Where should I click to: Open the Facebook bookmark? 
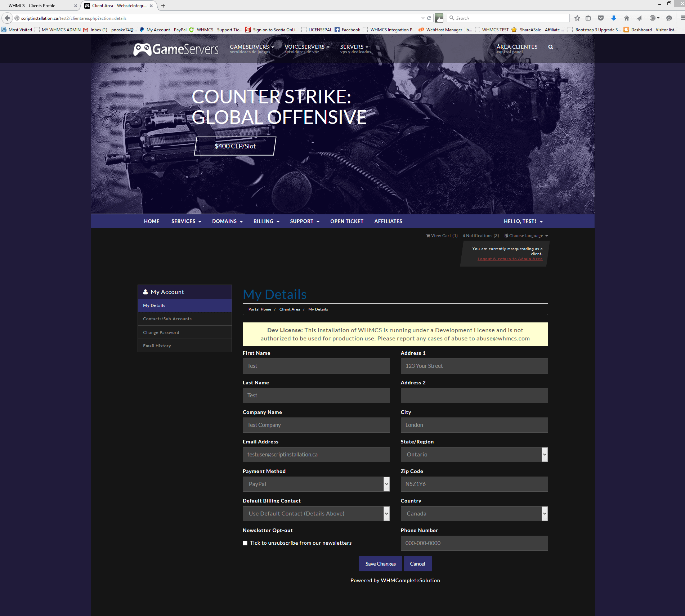pos(348,30)
